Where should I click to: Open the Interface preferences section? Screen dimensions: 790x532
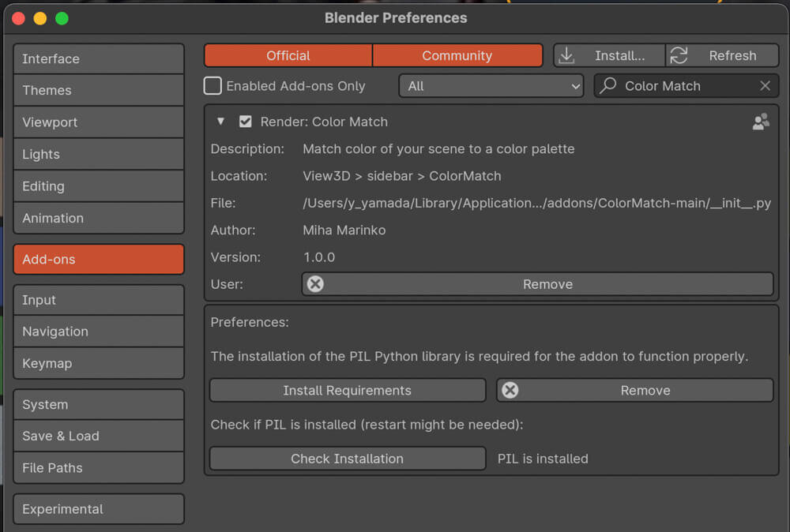99,59
